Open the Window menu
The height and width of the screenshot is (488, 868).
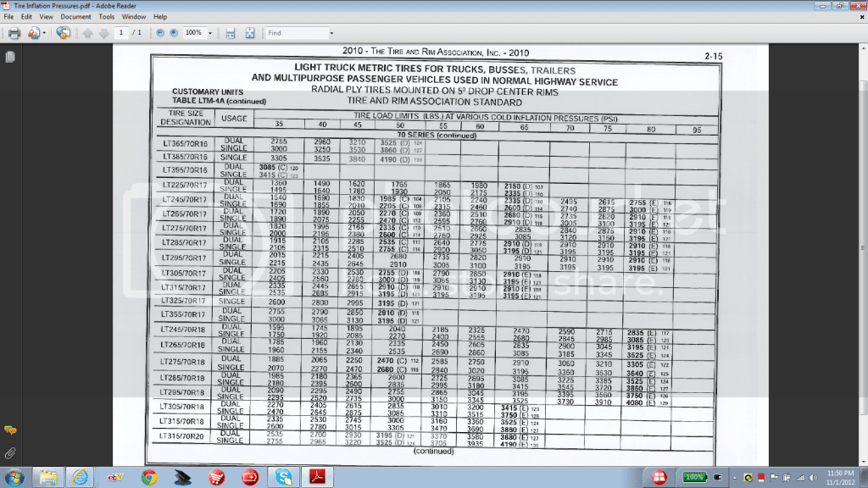[134, 17]
